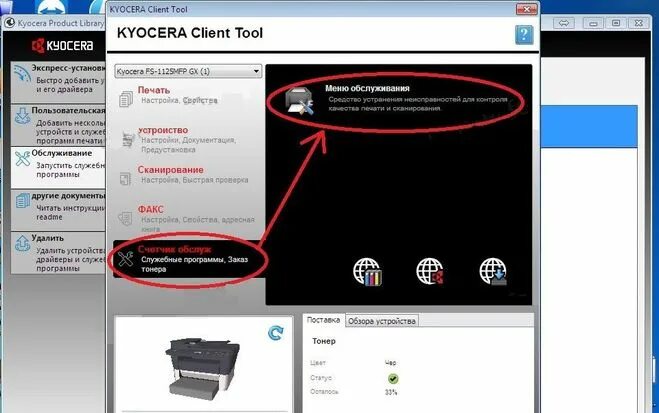This screenshot has height=413, width=659.
Task: Click the Kyocera printer thumbnail
Action: coord(204,369)
